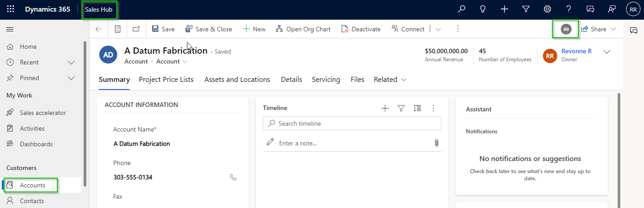Open the Servicing tab
The height and width of the screenshot is (208, 644).
pos(326,80)
